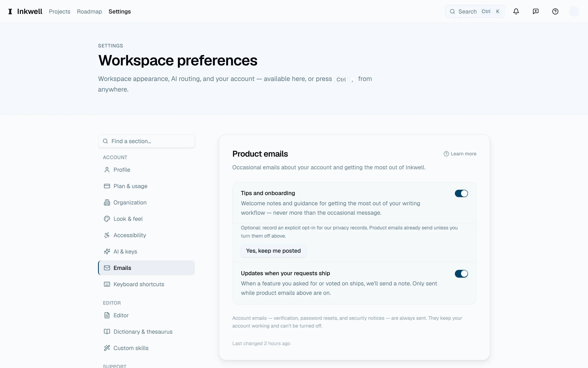Click the AI & keys sparkle icon
Screen dimensions: 588x368
tap(107, 251)
